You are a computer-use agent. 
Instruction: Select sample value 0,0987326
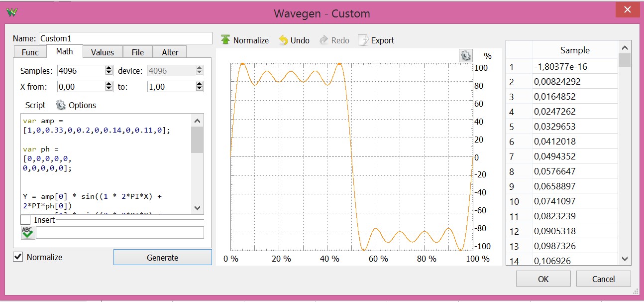click(x=575, y=246)
